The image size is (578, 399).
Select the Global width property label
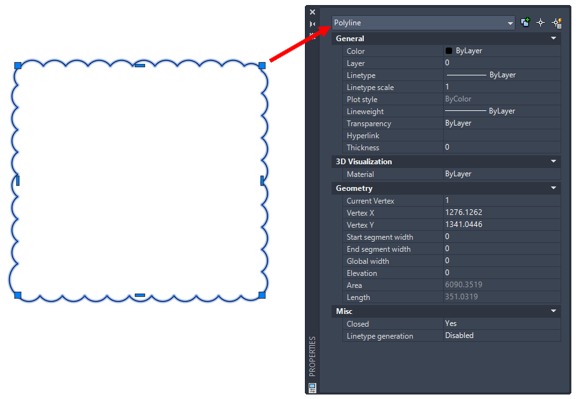(368, 261)
